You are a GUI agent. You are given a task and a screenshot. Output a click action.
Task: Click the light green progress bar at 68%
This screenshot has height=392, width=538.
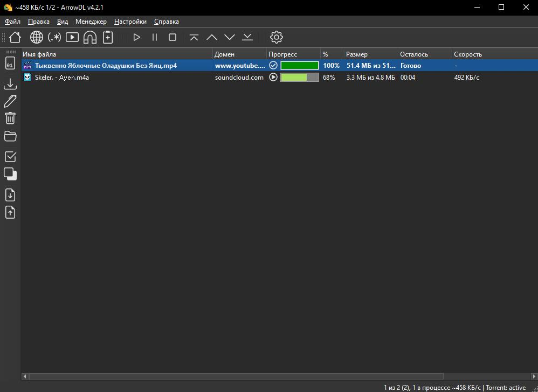click(x=300, y=77)
